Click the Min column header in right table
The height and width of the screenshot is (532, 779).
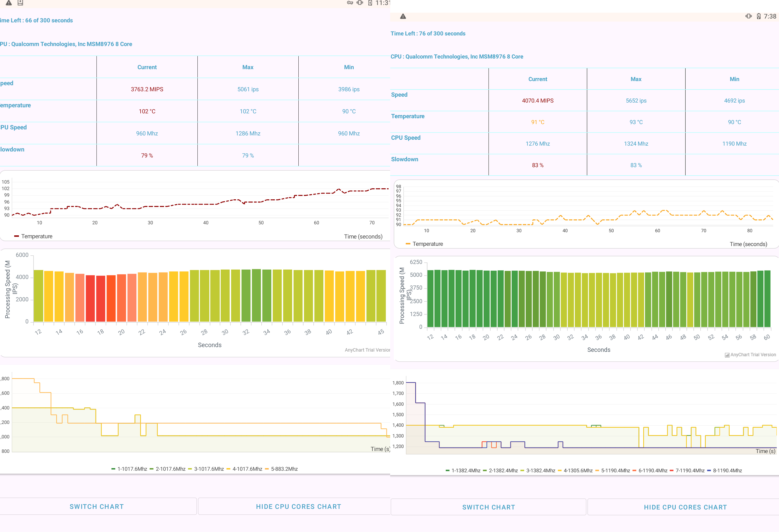(x=734, y=79)
